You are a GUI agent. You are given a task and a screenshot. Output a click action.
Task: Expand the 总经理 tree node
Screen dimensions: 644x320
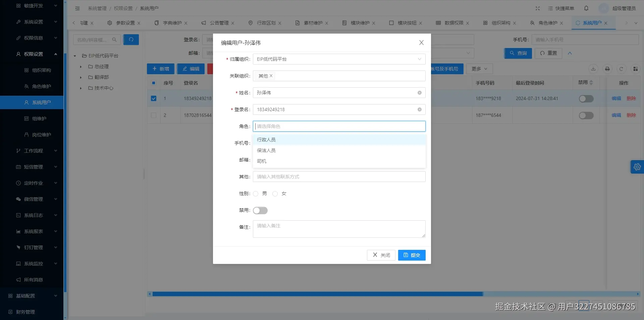click(x=81, y=67)
